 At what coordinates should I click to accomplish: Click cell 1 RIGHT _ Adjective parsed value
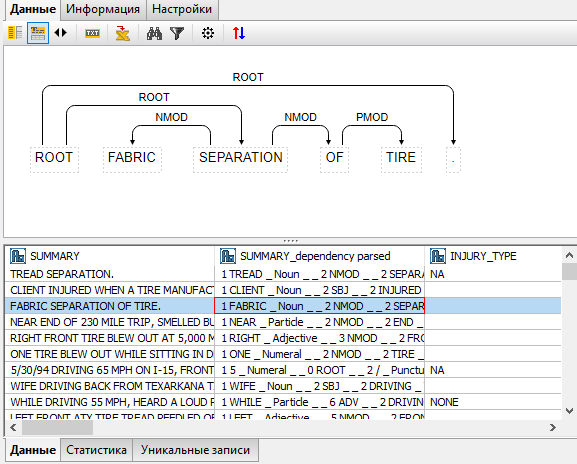tap(319, 338)
